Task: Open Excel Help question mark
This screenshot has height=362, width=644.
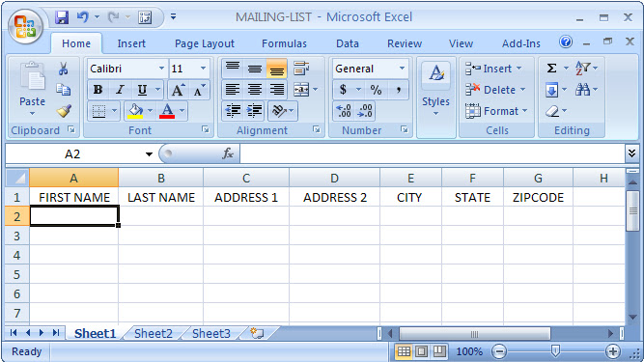Action: coord(566,42)
